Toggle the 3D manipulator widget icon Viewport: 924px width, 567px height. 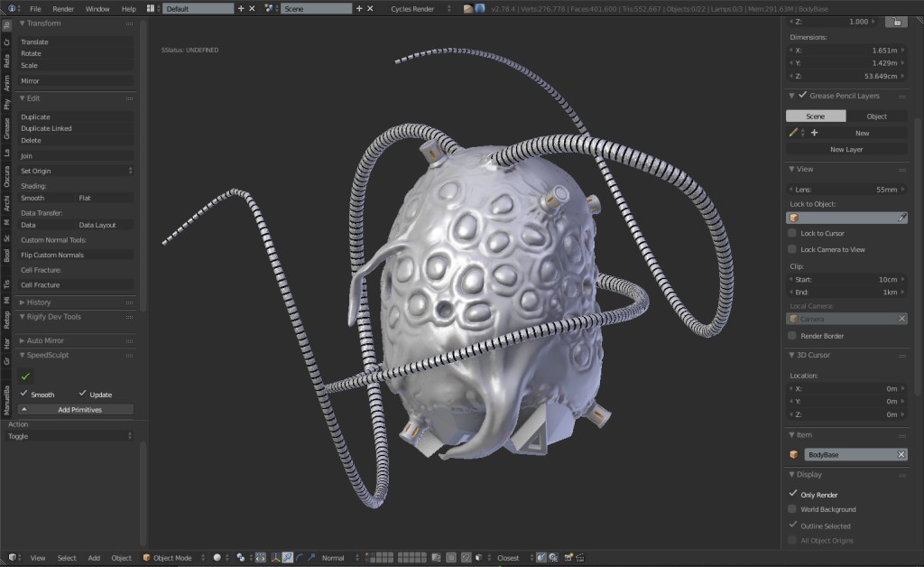pos(274,558)
